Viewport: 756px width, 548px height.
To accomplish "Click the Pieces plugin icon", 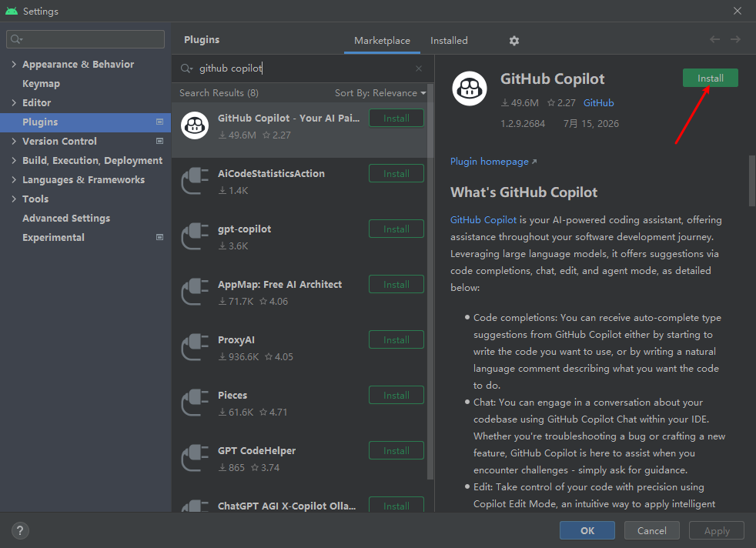I will [x=195, y=403].
